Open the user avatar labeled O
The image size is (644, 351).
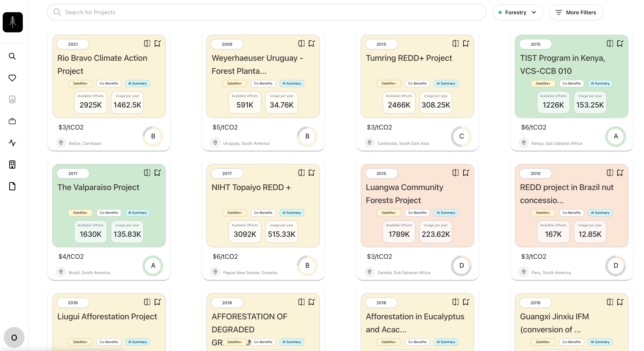pyautogui.click(x=14, y=337)
